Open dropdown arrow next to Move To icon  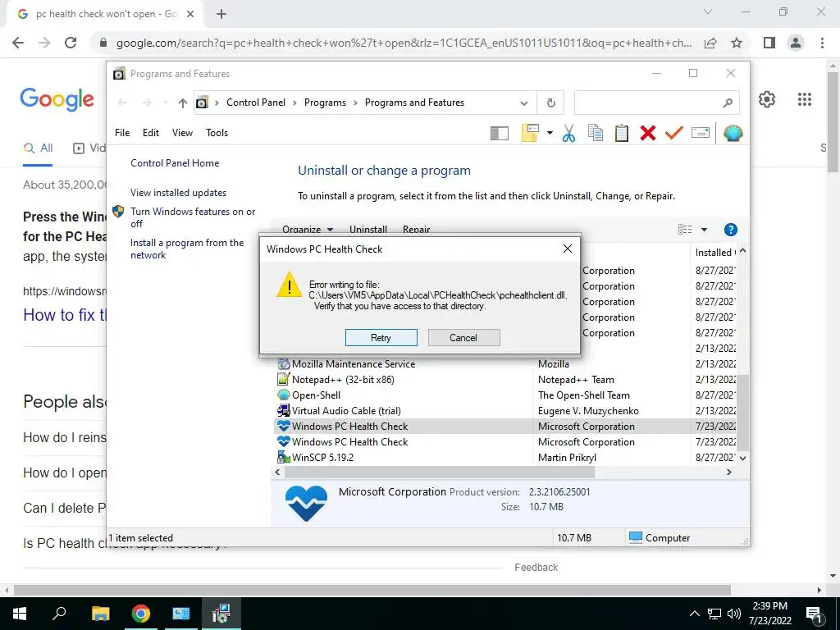(550, 133)
